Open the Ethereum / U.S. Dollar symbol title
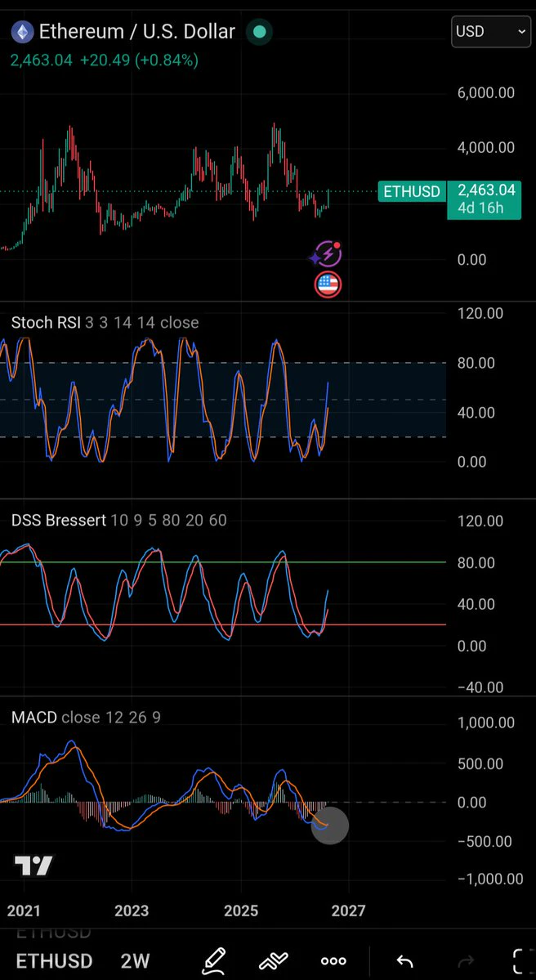The image size is (536, 980). [x=136, y=31]
